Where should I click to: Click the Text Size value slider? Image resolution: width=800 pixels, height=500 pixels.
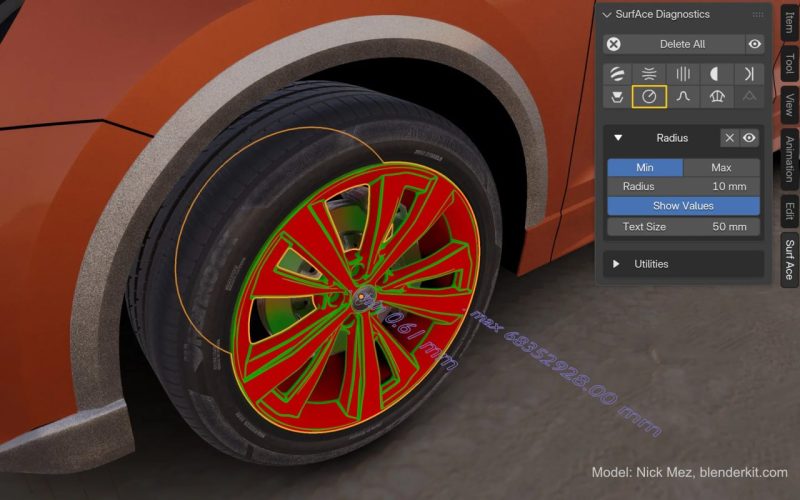pos(683,226)
